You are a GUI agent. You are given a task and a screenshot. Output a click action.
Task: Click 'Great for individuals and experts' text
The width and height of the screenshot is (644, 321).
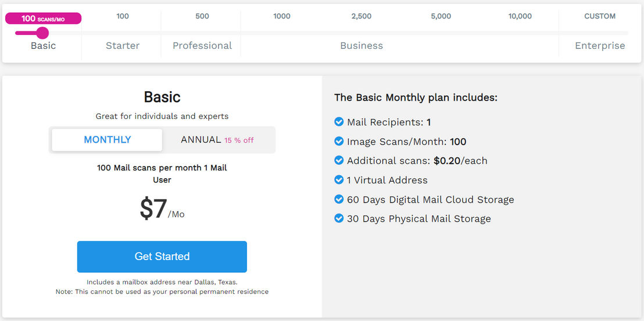point(162,117)
